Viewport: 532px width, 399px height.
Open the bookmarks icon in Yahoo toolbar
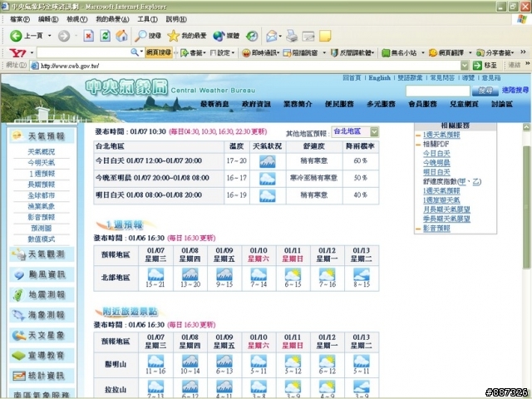click(185, 52)
